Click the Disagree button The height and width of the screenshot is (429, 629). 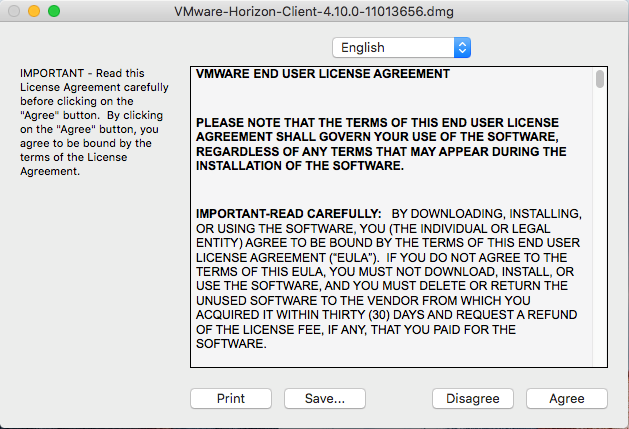(x=473, y=399)
